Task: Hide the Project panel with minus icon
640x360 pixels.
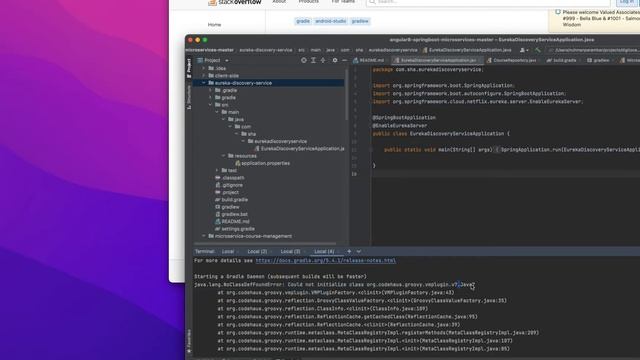Action: coord(344,60)
